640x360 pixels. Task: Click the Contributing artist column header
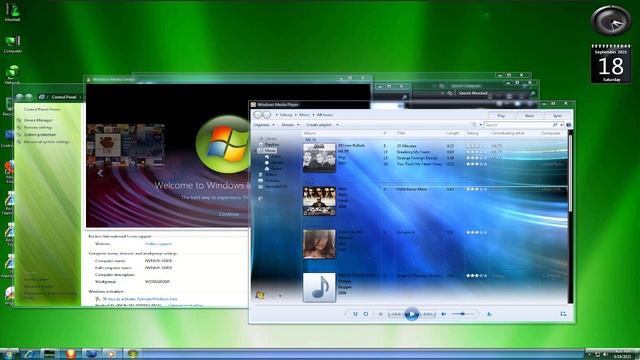pyautogui.click(x=508, y=133)
